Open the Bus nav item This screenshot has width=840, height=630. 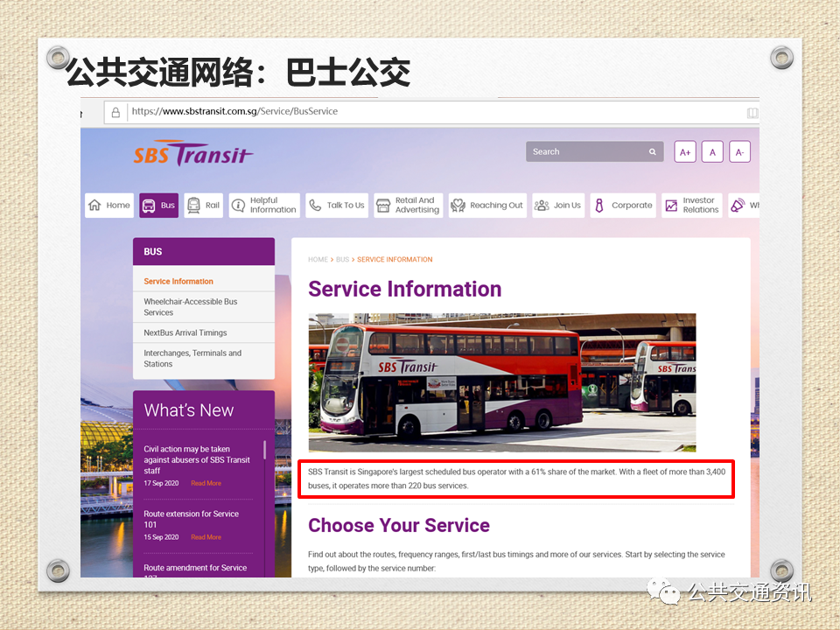(158, 205)
